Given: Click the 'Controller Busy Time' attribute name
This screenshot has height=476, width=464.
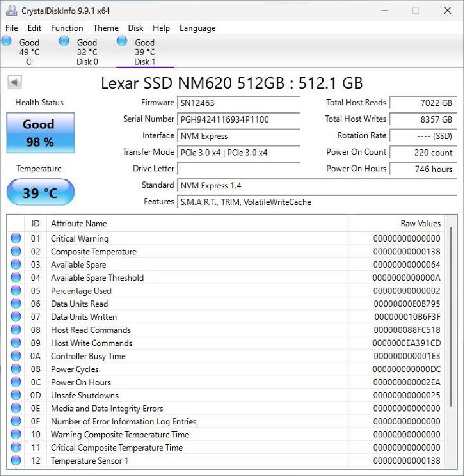Looking at the screenshot, I should click(x=88, y=356).
